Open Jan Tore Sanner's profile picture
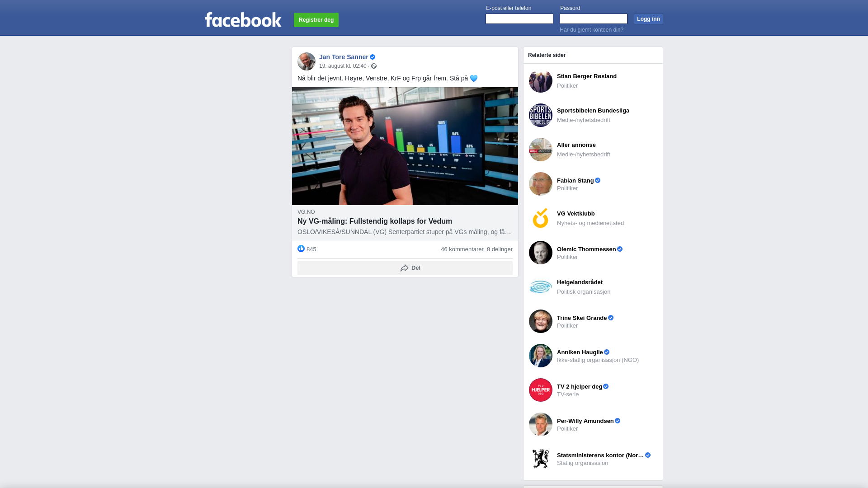The image size is (868, 488). tap(307, 61)
